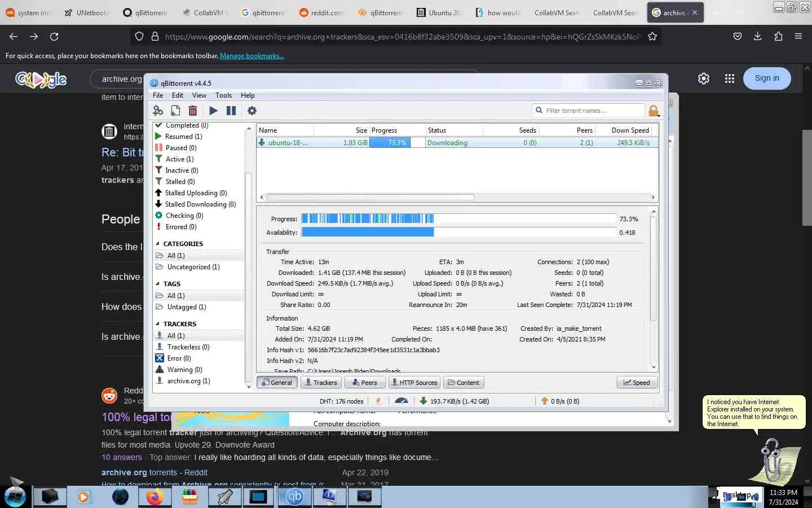The width and height of the screenshot is (812, 508).
Task: Open the Tools menu in qBittorrent
Action: coord(223,95)
